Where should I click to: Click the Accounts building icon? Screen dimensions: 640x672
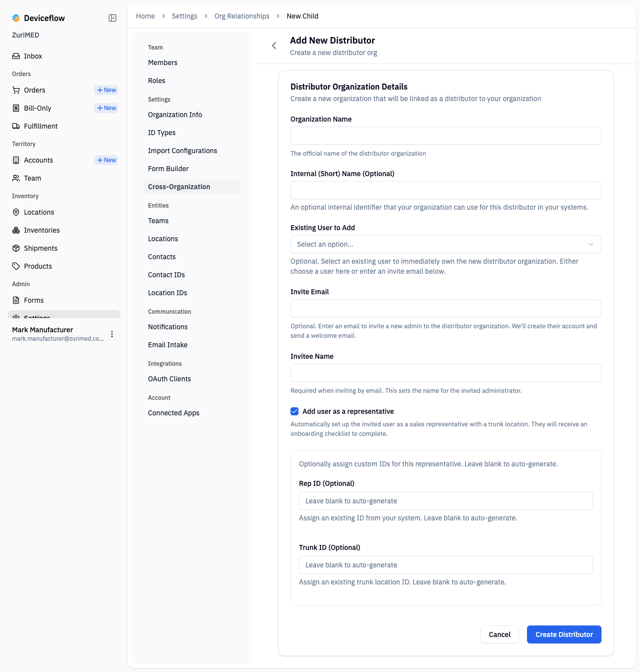click(x=16, y=160)
